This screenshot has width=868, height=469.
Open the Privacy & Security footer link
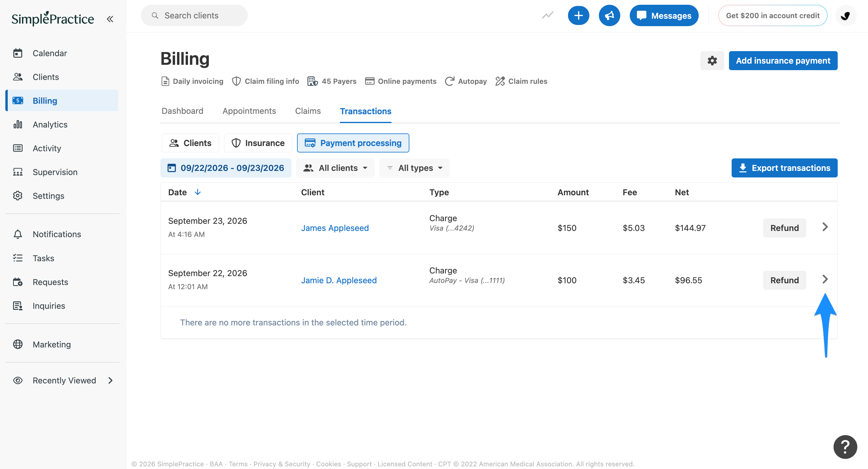coord(282,464)
